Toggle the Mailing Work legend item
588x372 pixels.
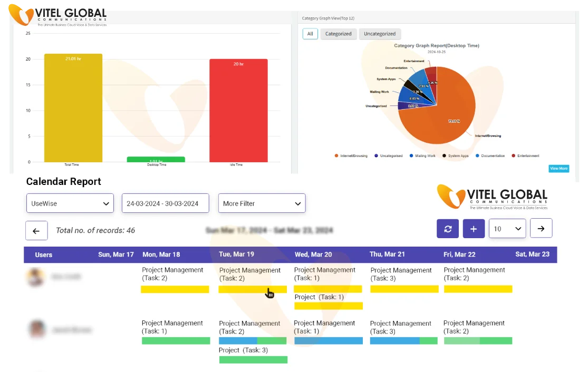click(411, 156)
